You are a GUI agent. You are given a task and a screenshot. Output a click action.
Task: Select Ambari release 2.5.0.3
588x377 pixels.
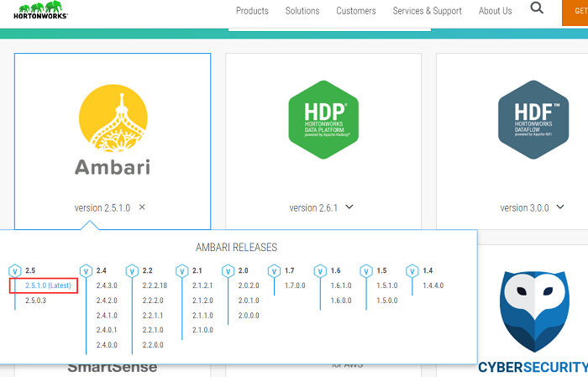[x=35, y=301]
